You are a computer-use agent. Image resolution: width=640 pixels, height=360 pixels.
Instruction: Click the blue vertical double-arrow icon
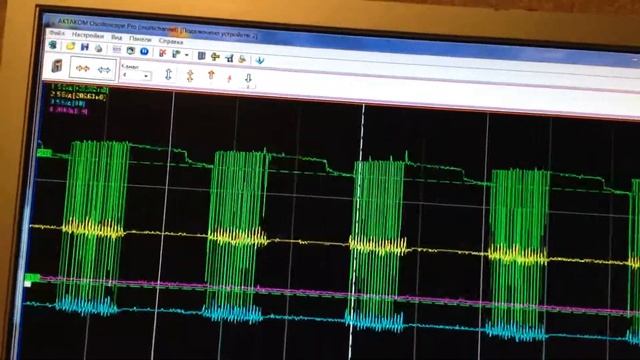tap(168, 74)
